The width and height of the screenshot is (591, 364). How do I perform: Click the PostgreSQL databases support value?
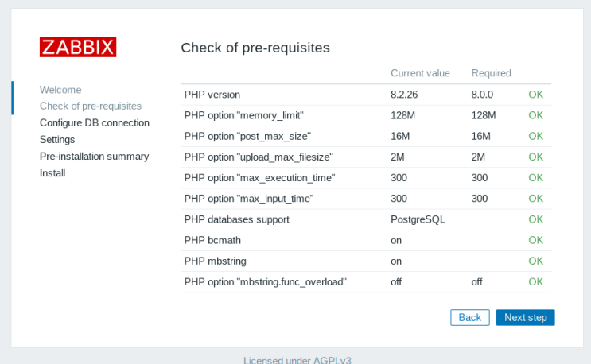(x=416, y=219)
